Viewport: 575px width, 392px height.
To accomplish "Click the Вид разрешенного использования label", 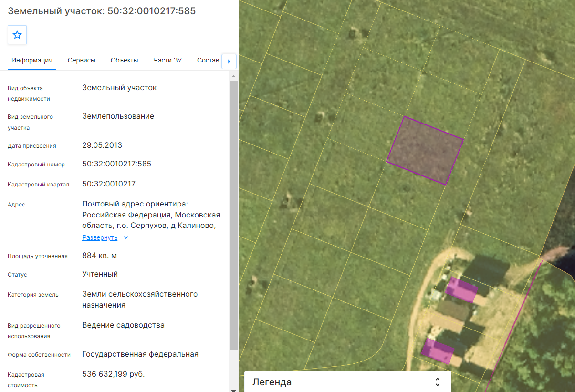I will pos(34,331).
